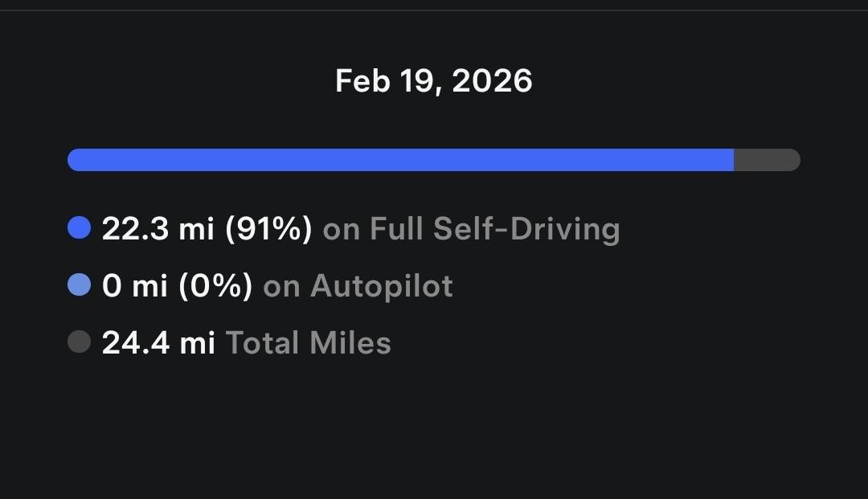
Task: Tap the Feb 19, 2026 date heading
Action: (434, 81)
